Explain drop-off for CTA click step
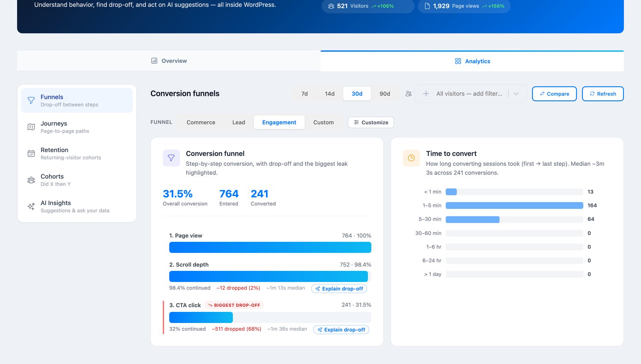641x364 pixels. point(341,329)
